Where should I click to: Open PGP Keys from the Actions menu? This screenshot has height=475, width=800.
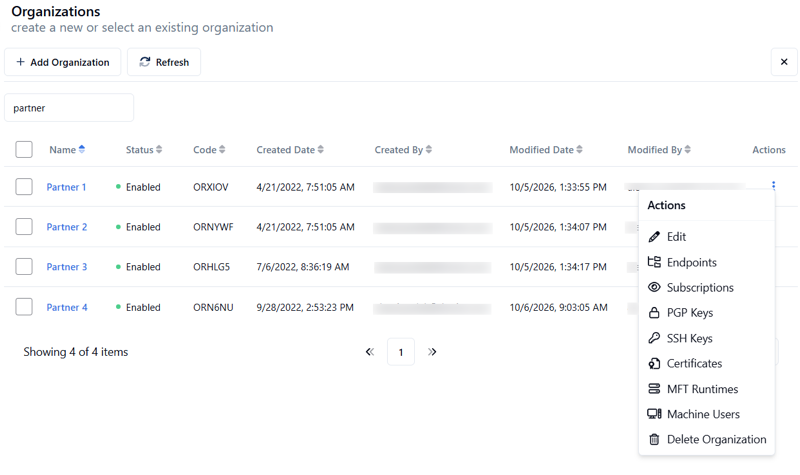tap(707, 313)
